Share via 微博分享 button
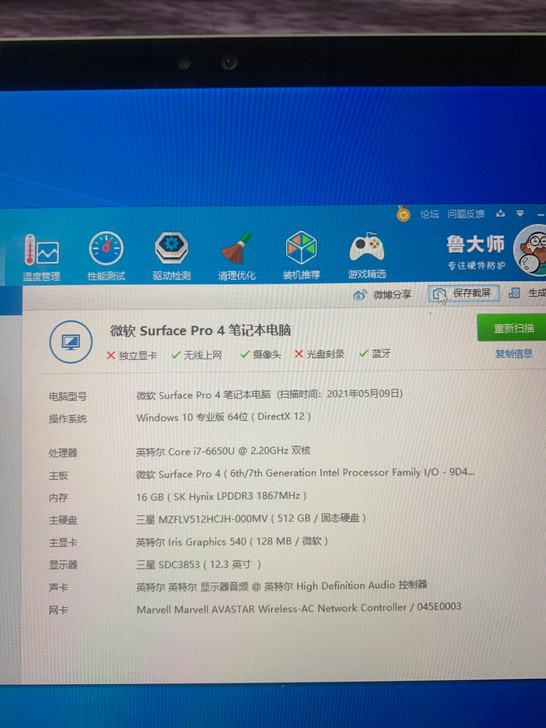 (x=382, y=294)
